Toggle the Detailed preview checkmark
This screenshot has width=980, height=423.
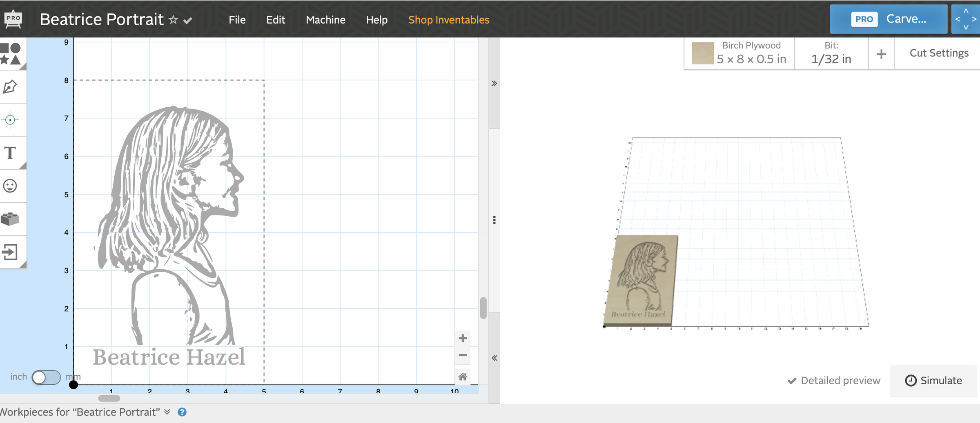tap(792, 381)
